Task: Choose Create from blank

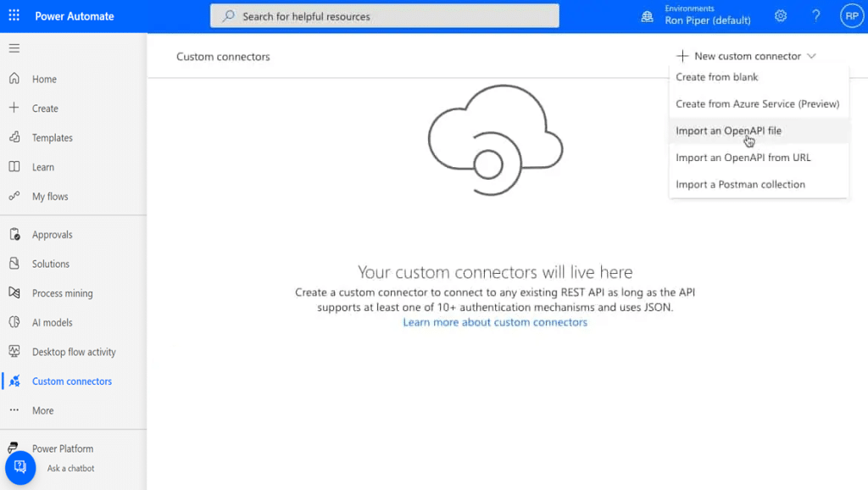Action: tap(719, 77)
